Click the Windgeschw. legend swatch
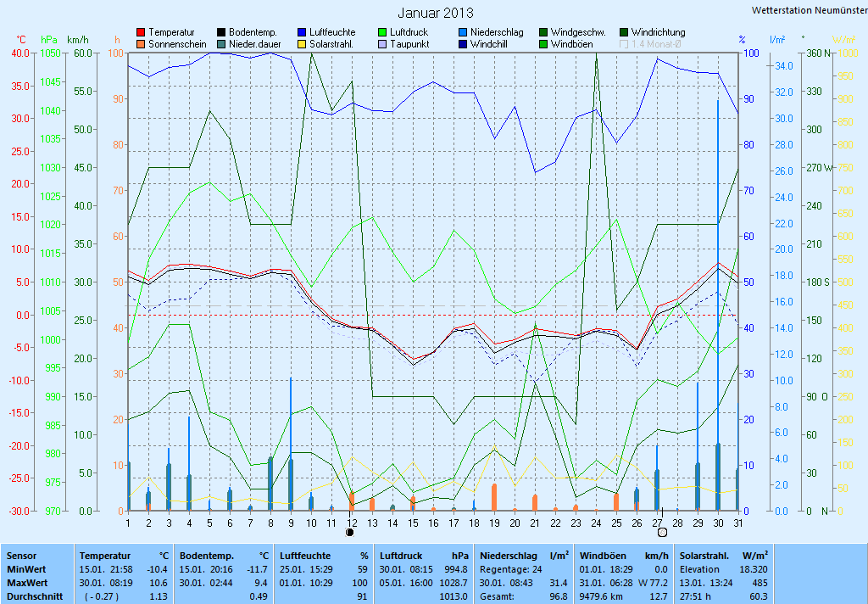Screen dimensions: 868x604 coord(543,33)
